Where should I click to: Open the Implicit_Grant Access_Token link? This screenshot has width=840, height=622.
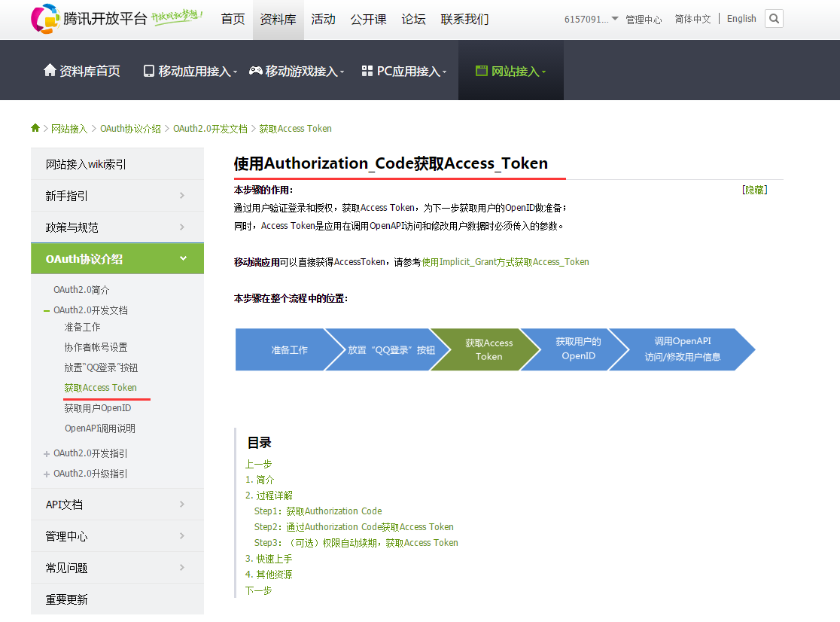point(505,262)
